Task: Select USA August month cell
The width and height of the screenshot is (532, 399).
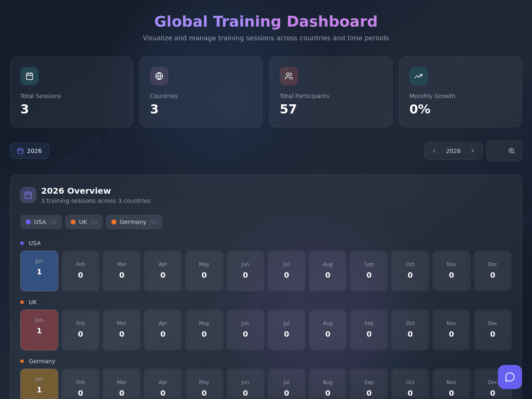Action: click(x=328, y=271)
